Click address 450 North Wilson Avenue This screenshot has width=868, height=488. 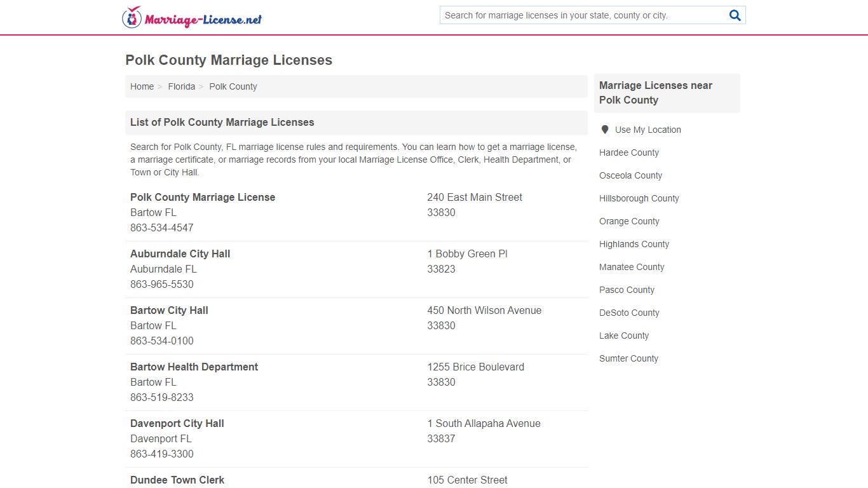[484, 310]
